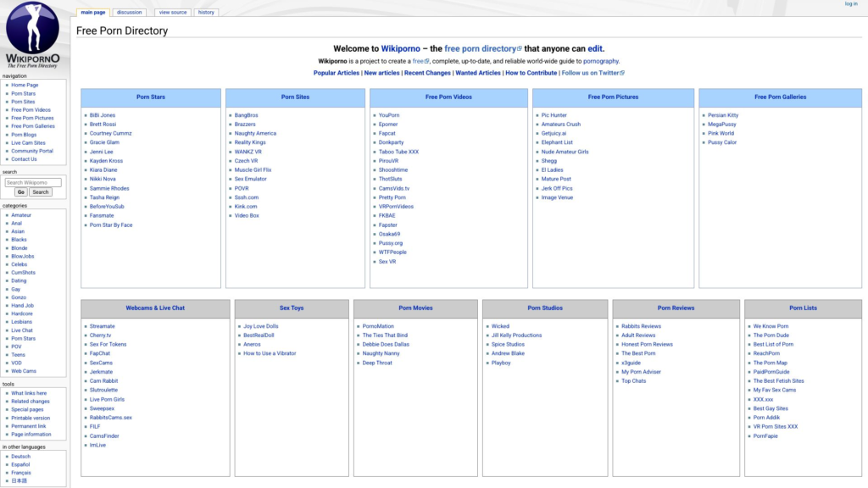This screenshot has height=488, width=868.
Task: Click the Go button under search
Action: pos(21,192)
